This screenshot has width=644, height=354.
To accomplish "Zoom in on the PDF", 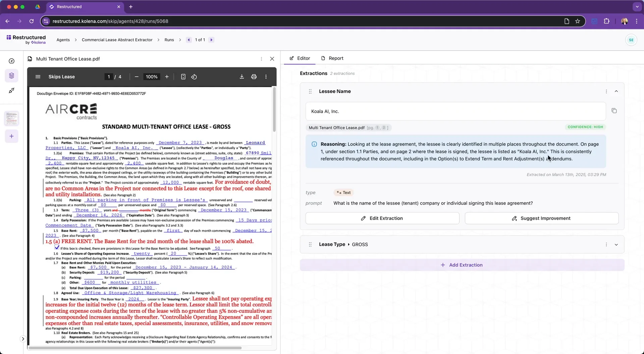I will 167,77.
